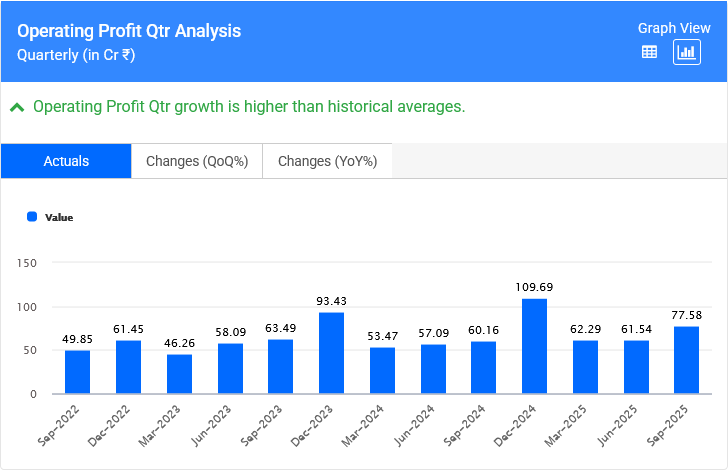Click the blue Value legend swatch
The image size is (728, 470).
point(32,217)
